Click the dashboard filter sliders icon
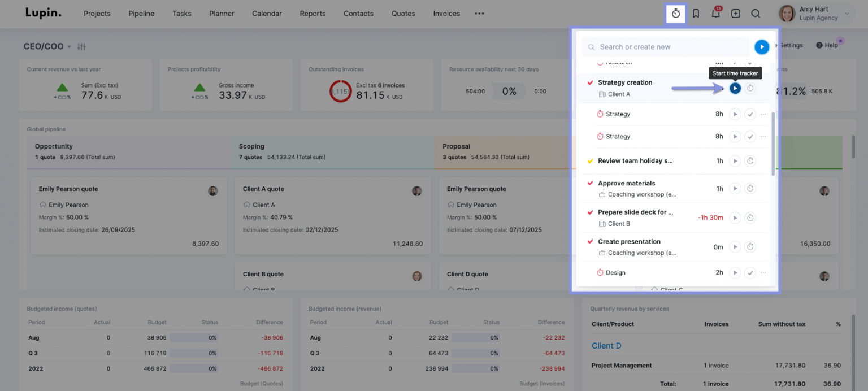The height and width of the screenshot is (391, 868). click(81, 46)
